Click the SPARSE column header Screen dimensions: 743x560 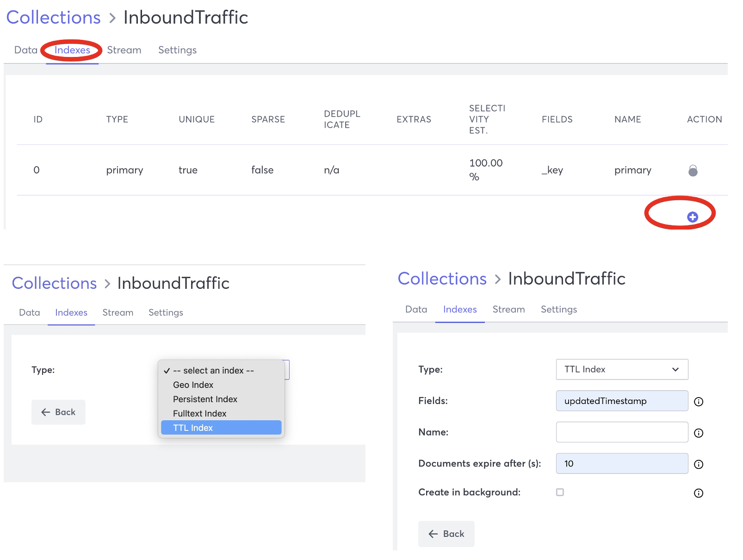[x=268, y=119]
